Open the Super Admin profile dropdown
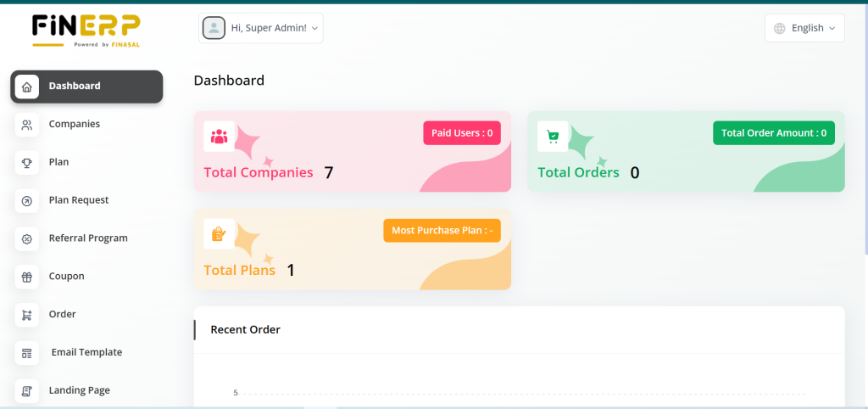This screenshot has width=868, height=409. [x=261, y=28]
